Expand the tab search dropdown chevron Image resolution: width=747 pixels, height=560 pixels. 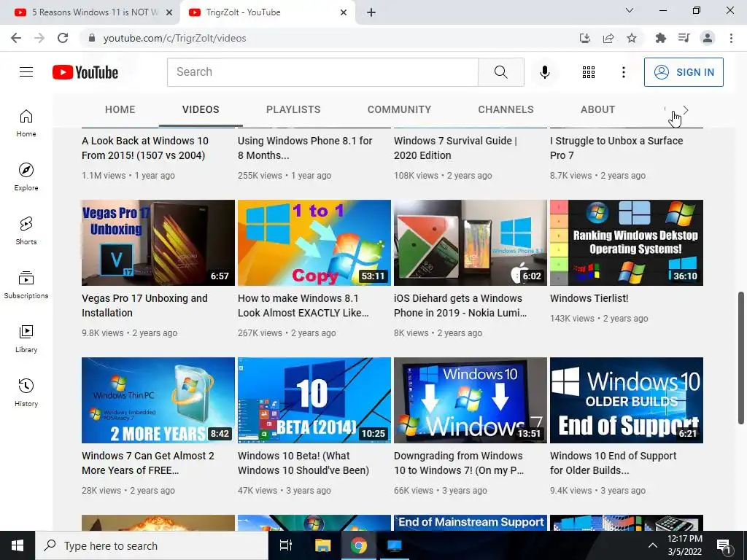point(630,10)
